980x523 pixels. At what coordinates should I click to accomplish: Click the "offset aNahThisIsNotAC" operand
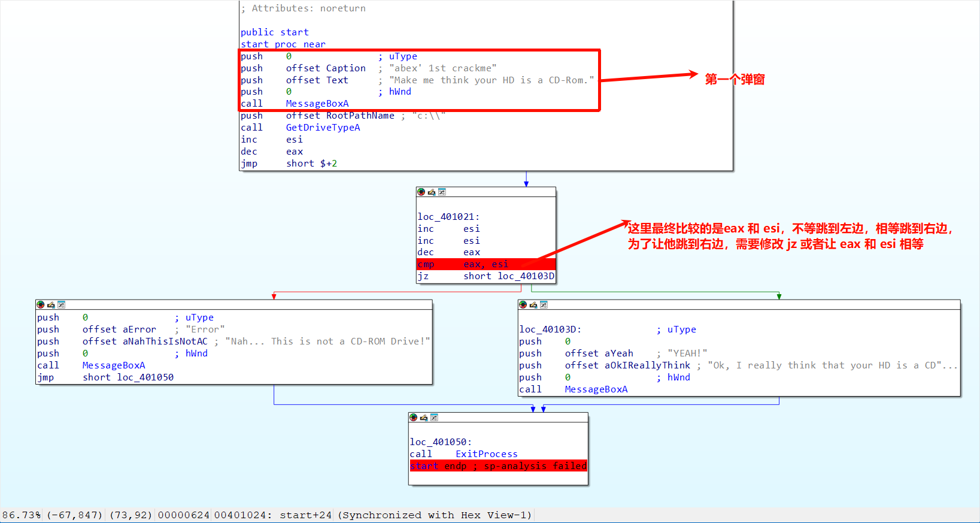tap(144, 341)
